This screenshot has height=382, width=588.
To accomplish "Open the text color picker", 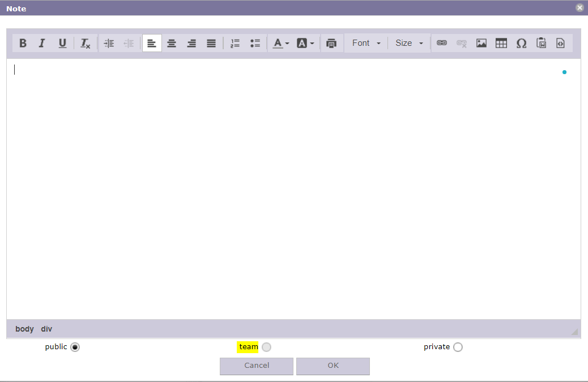I will click(281, 43).
